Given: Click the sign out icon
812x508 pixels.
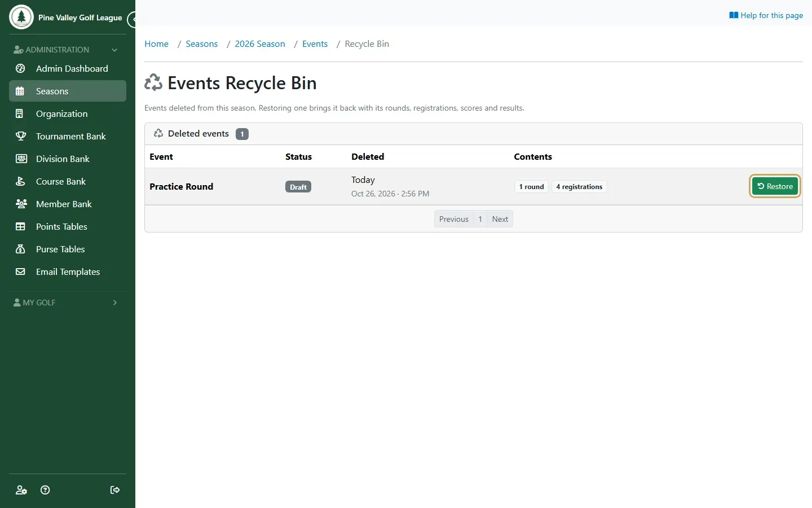Looking at the screenshot, I should 115,490.
